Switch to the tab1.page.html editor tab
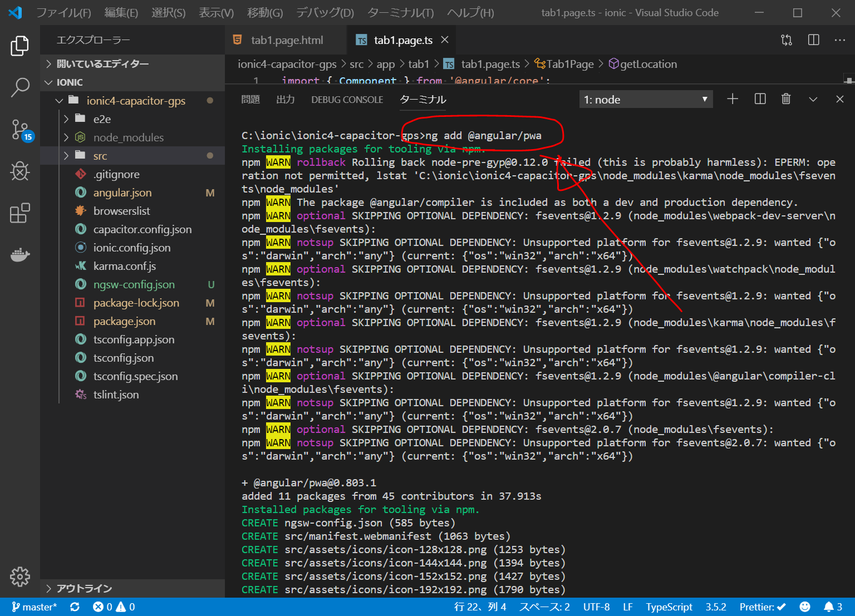The width and height of the screenshot is (855, 616). point(286,40)
